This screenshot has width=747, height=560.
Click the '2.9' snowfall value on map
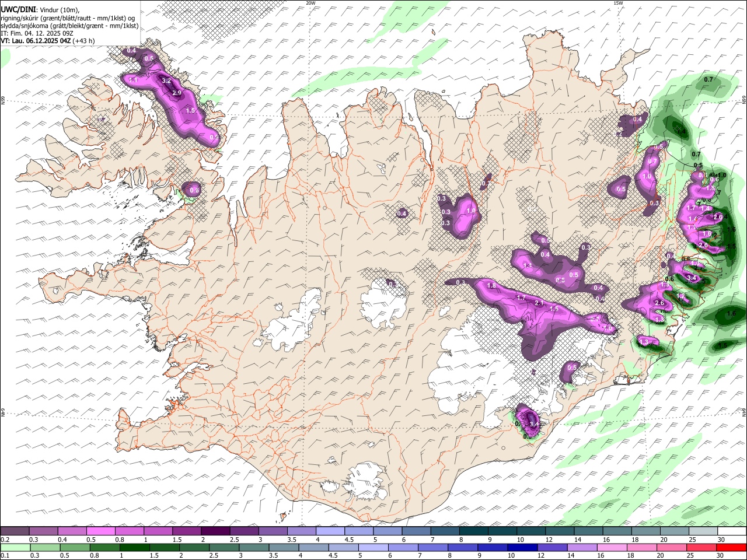tap(177, 93)
